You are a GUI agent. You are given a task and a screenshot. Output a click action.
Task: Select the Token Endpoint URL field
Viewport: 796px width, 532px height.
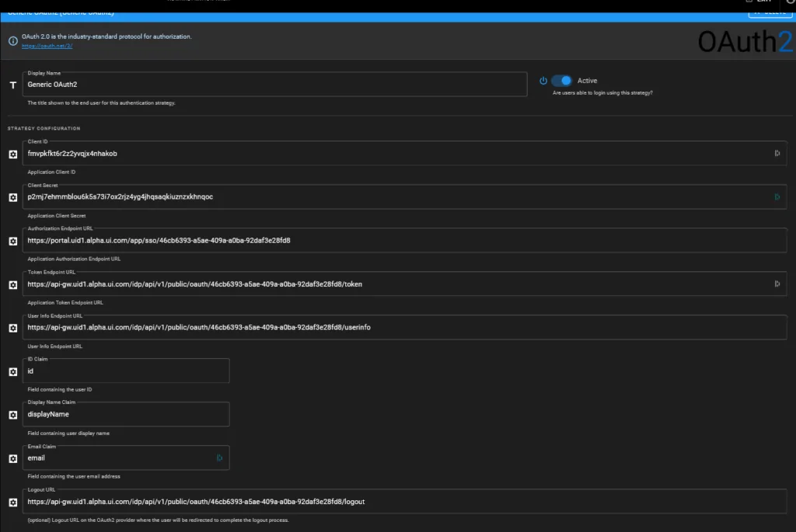[404, 284]
